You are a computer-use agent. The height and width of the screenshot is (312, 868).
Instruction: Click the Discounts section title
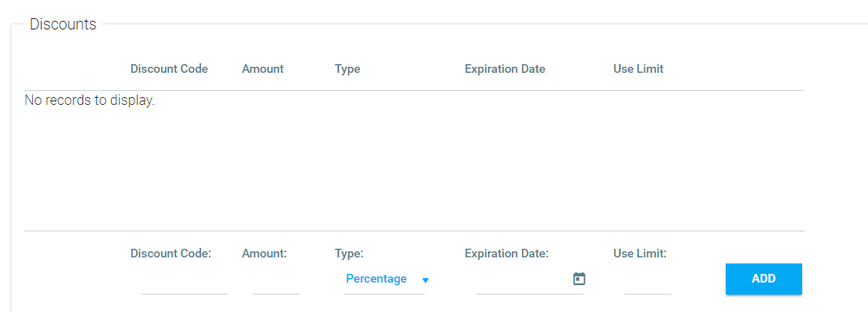point(63,24)
